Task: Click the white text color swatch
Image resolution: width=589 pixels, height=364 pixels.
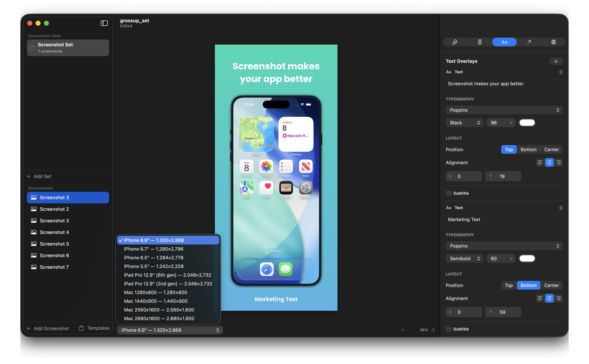Action: 527,123
